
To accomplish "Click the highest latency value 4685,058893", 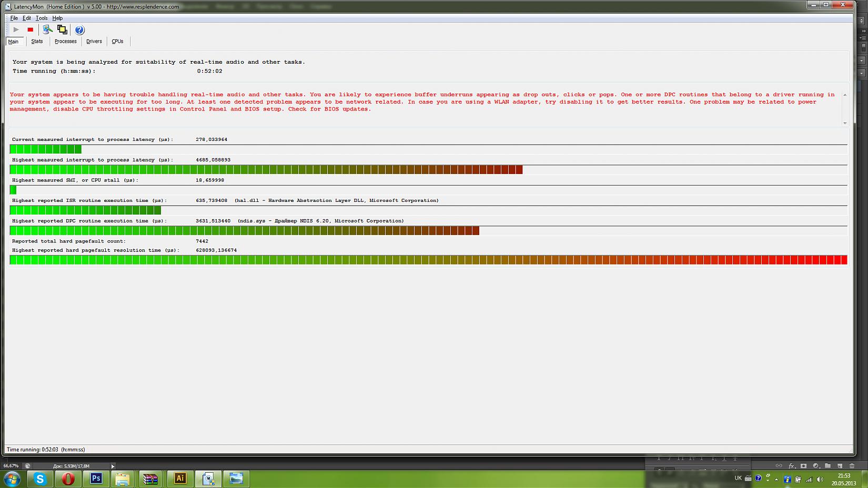I will (x=213, y=160).
